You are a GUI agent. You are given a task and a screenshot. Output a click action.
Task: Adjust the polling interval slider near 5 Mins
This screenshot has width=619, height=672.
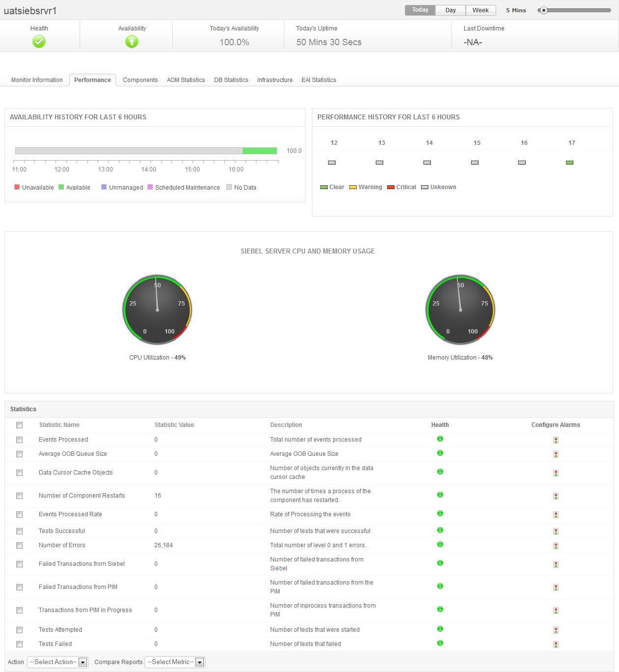click(x=544, y=10)
